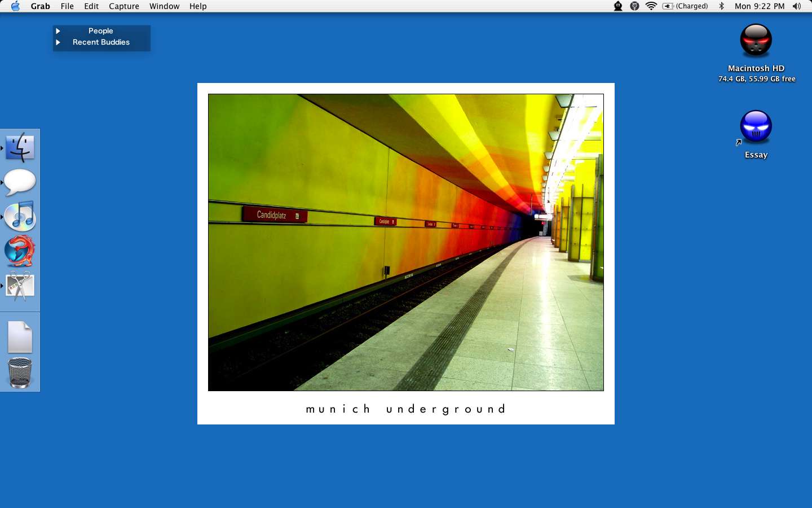Open the blank document in the dock
The image size is (812, 508).
click(x=20, y=338)
